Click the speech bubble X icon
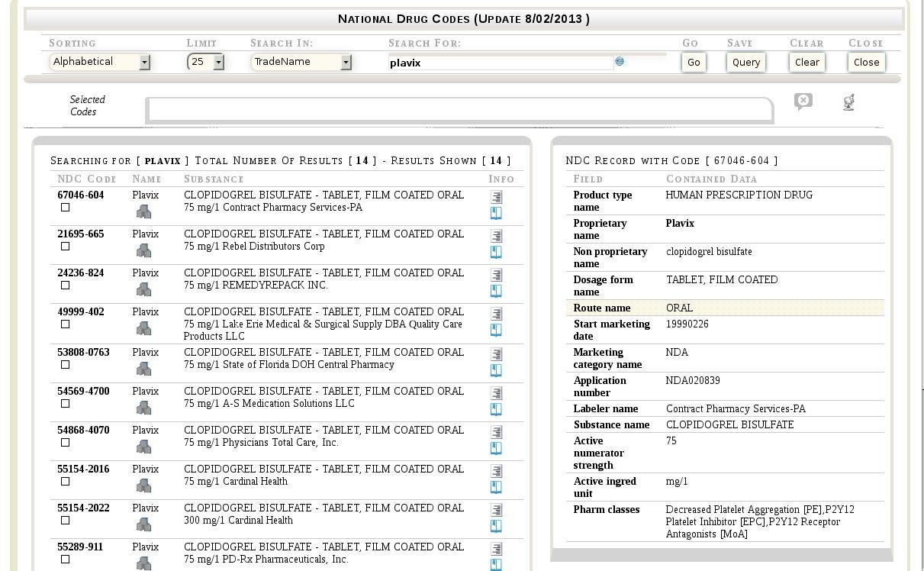The width and height of the screenshot is (924, 571). coord(803,102)
